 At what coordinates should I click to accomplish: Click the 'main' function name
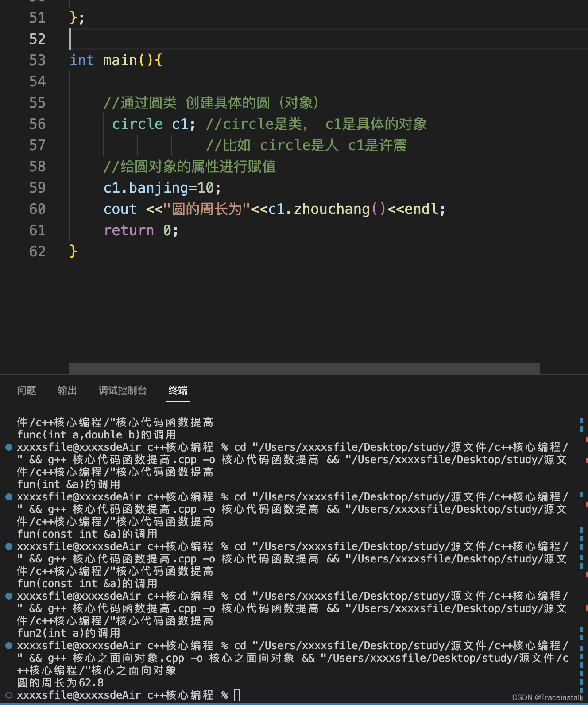(x=120, y=60)
